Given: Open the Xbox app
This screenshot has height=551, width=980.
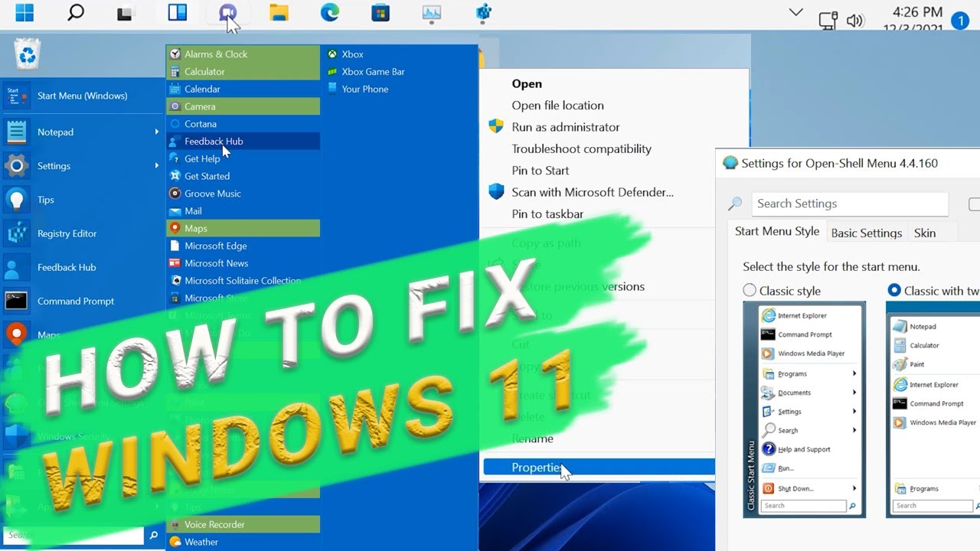Looking at the screenshot, I should point(345,54).
